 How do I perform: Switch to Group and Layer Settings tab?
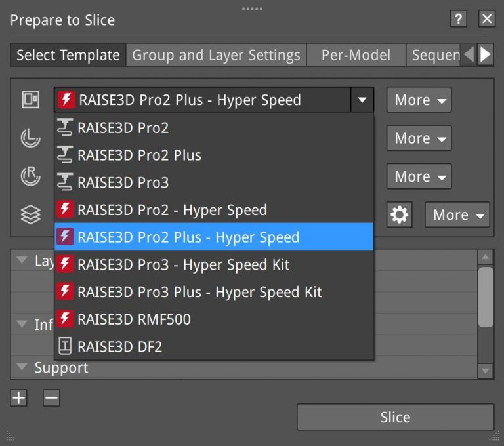point(216,55)
